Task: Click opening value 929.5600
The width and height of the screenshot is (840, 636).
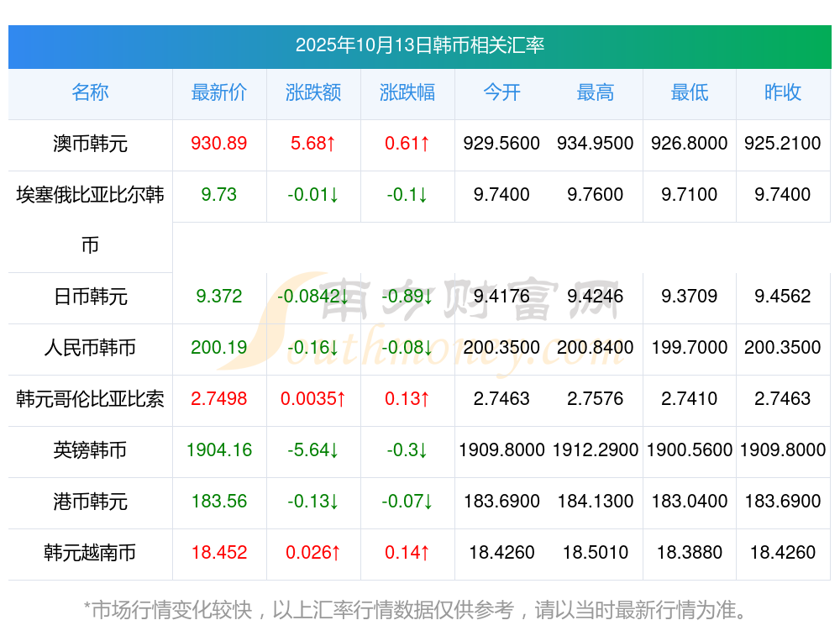Action: (x=501, y=144)
